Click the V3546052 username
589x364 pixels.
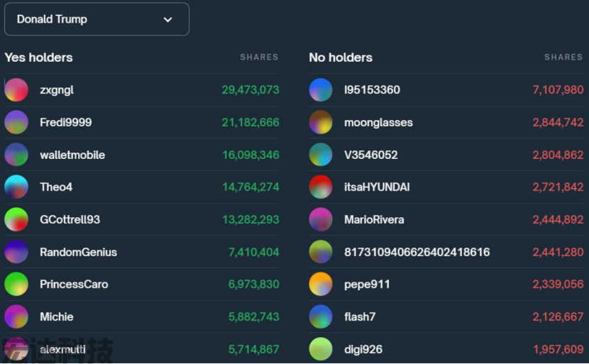(x=370, y=155)
